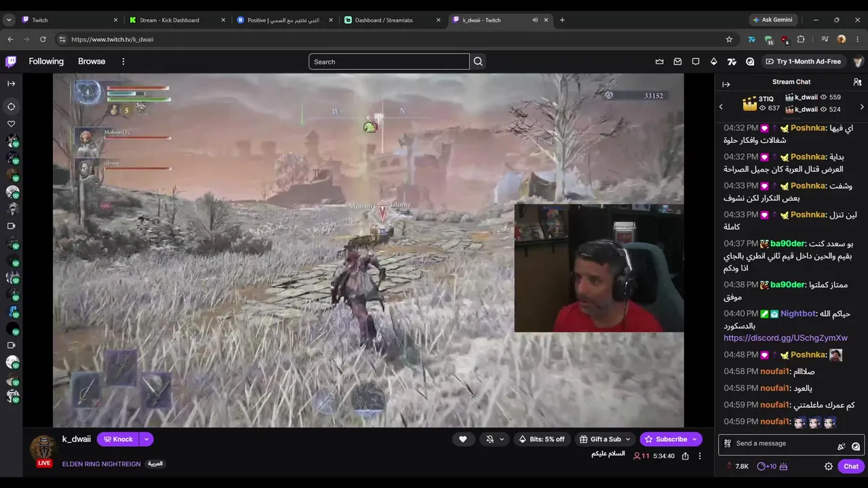
Task: Open Prime Gaming loot crown icon
Action: [659, 62]
